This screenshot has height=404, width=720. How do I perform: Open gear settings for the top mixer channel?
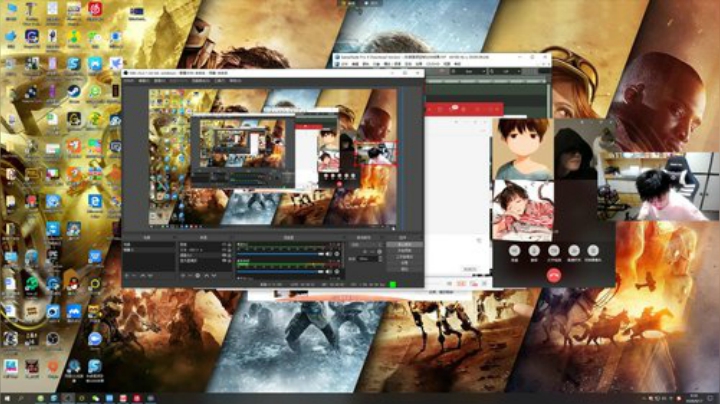[x=337, y=254]
